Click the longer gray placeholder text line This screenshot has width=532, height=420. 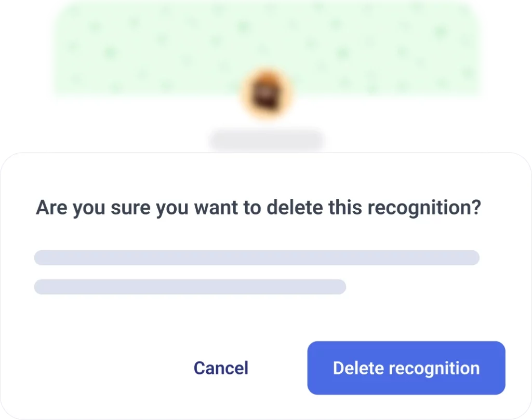(257, 258)
